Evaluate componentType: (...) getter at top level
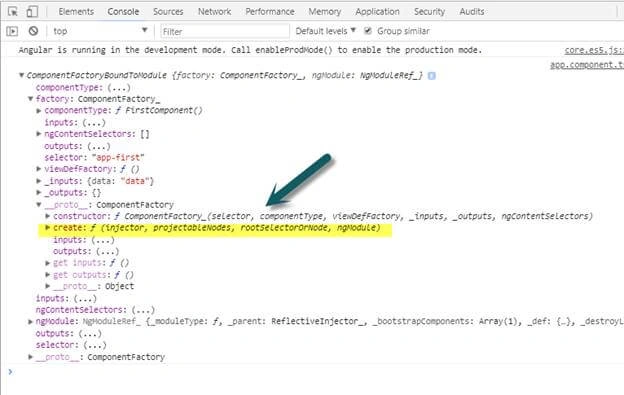Viewport: 624px width, 395px height. pyautogui.click(x=83, y=87)
